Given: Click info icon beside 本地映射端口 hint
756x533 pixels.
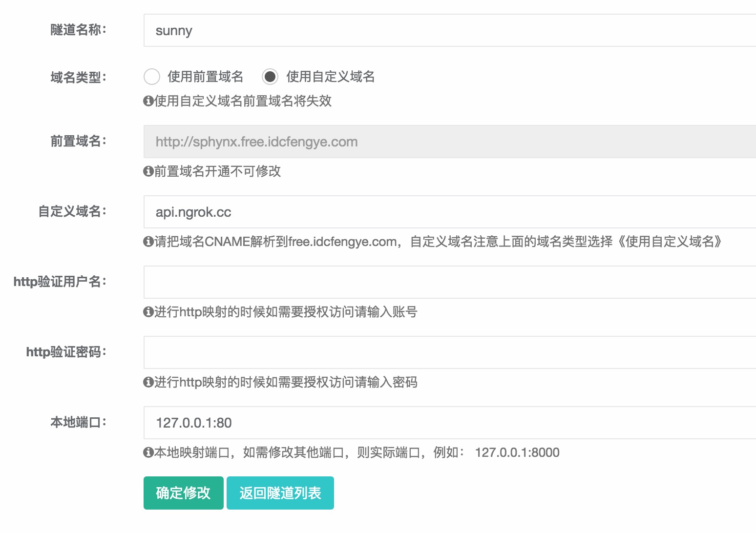Looking at the screenshot, I should (148, 452).
